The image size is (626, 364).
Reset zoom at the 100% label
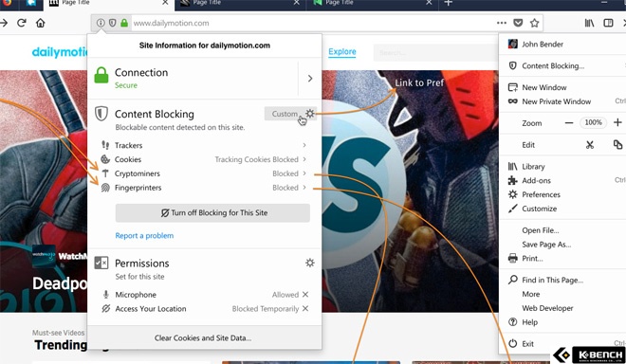point(593,122)
